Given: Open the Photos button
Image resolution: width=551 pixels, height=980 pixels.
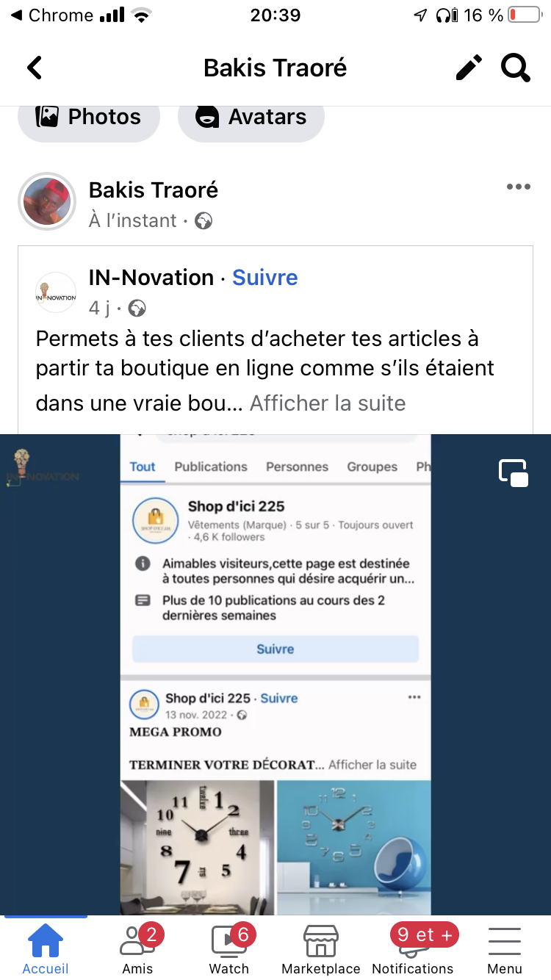Looking at the screenshot, I should [x=89, y=117].
